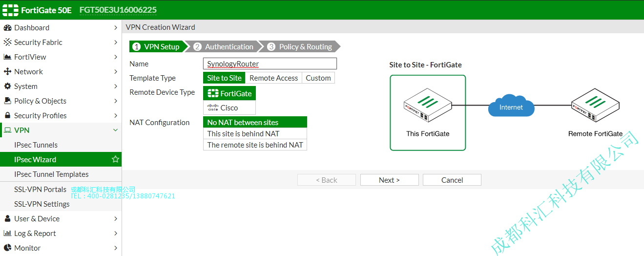Expand the System chevron
The height and width of the screenshot is (256, 644).
116,86
